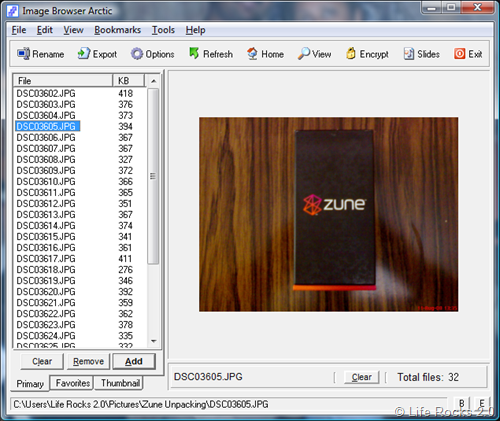Select DSC03614.JPG in the list

coord(46,225)
